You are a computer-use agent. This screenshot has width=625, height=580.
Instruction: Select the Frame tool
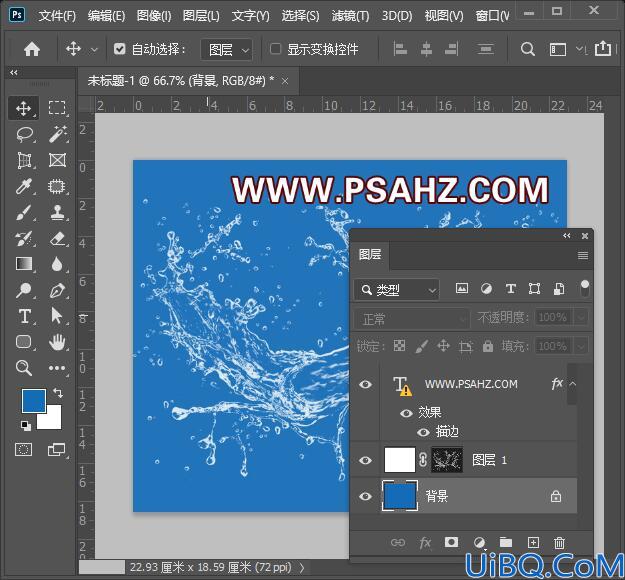(x=57, y=160)
